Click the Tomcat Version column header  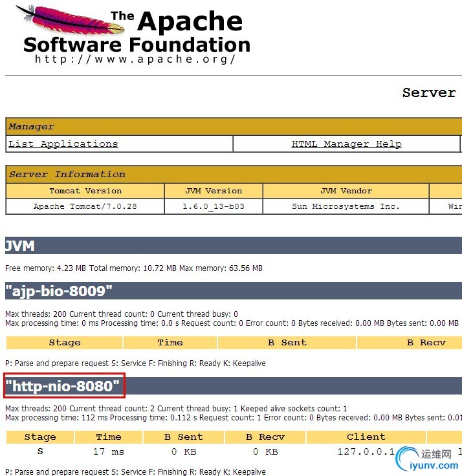[85, 191]
